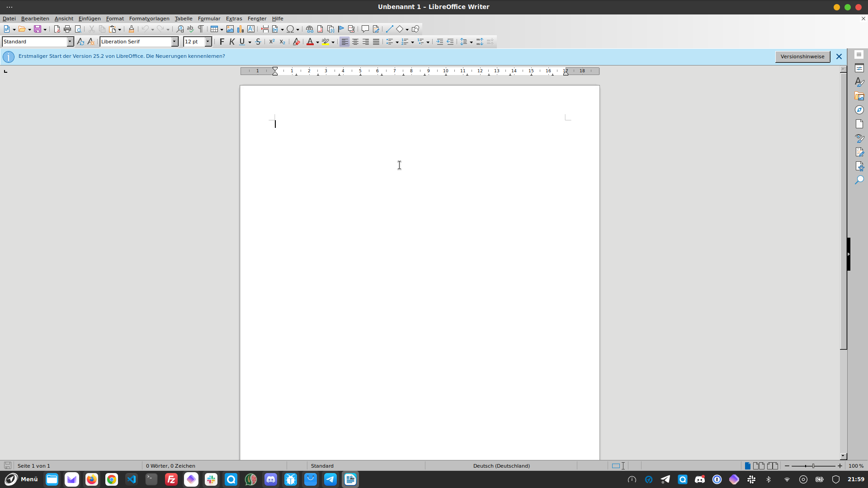The image size is (868, 488).
Task: Click Deutsch (Deutschland) language in status bar
Action: (x=501, y=466)
